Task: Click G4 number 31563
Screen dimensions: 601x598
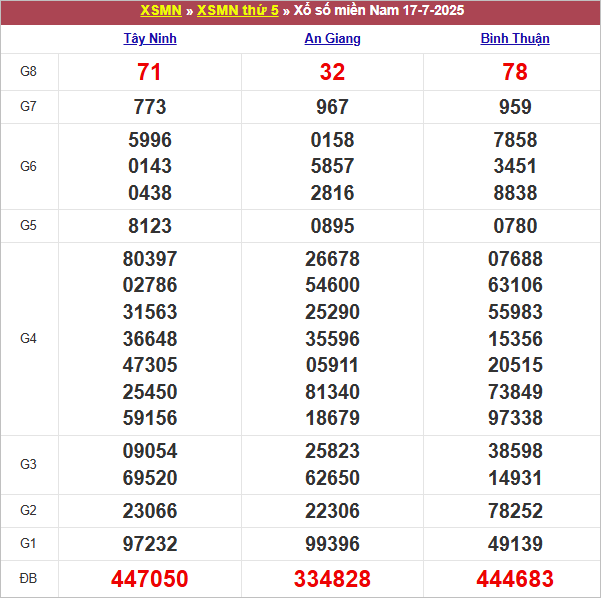Action: (x=150, y=312)
